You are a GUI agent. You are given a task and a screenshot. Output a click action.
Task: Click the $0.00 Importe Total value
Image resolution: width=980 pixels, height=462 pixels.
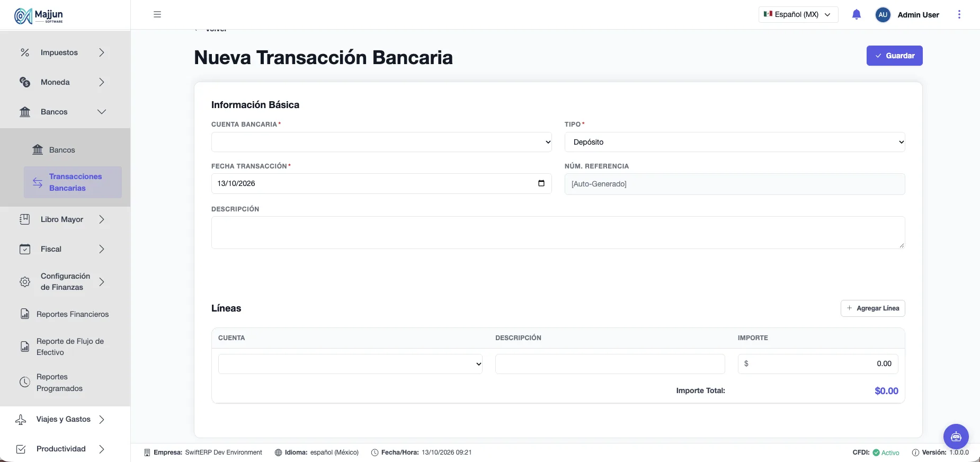point(886,391)
